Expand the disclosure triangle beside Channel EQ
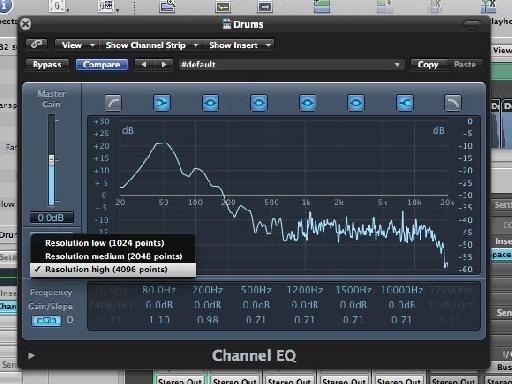Screen dimensions: 512x384 click(x=32, y=356)
